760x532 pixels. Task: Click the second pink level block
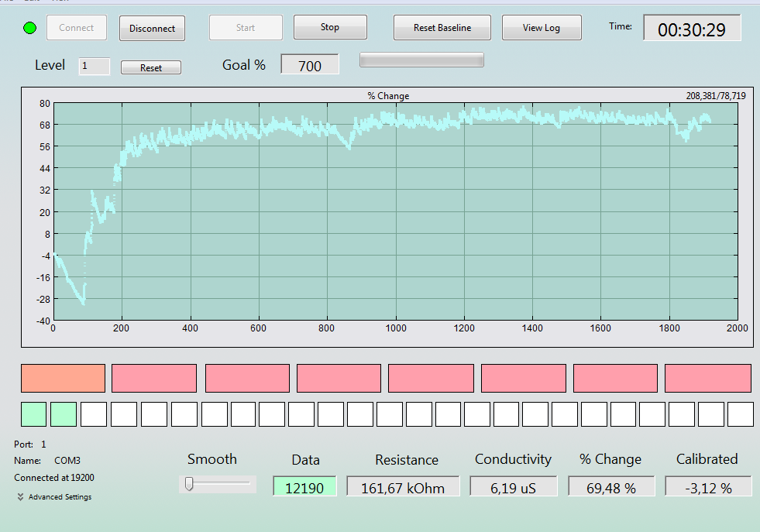coord(247,379)
